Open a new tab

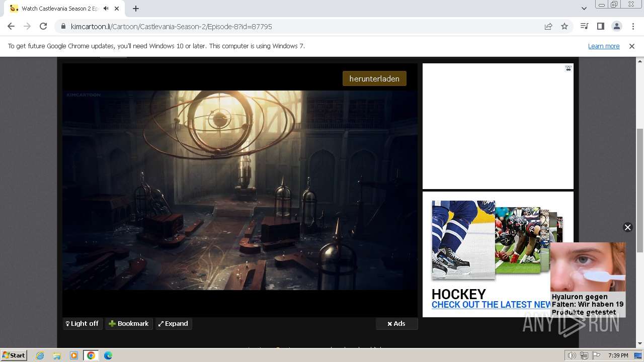click(x=136, y=9)
